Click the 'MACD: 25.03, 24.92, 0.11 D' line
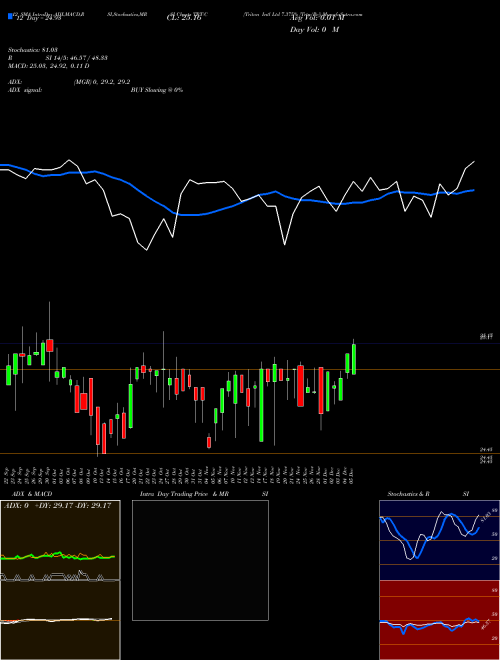 coord(48,66)
